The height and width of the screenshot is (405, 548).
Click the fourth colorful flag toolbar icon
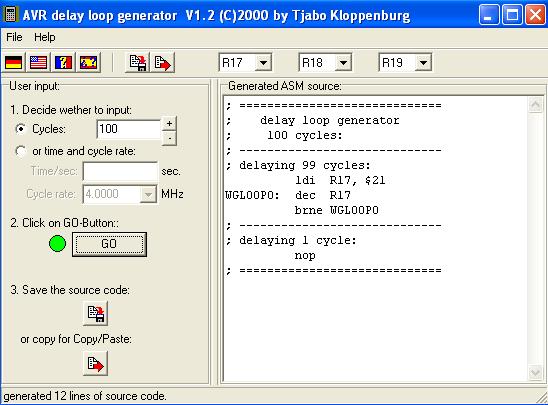[89, 63]
